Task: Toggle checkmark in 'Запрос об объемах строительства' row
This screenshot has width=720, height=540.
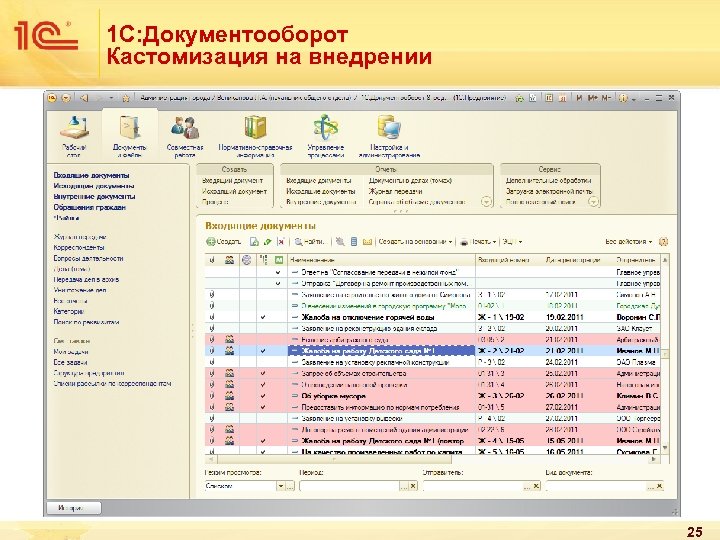Action: (263, 373)
